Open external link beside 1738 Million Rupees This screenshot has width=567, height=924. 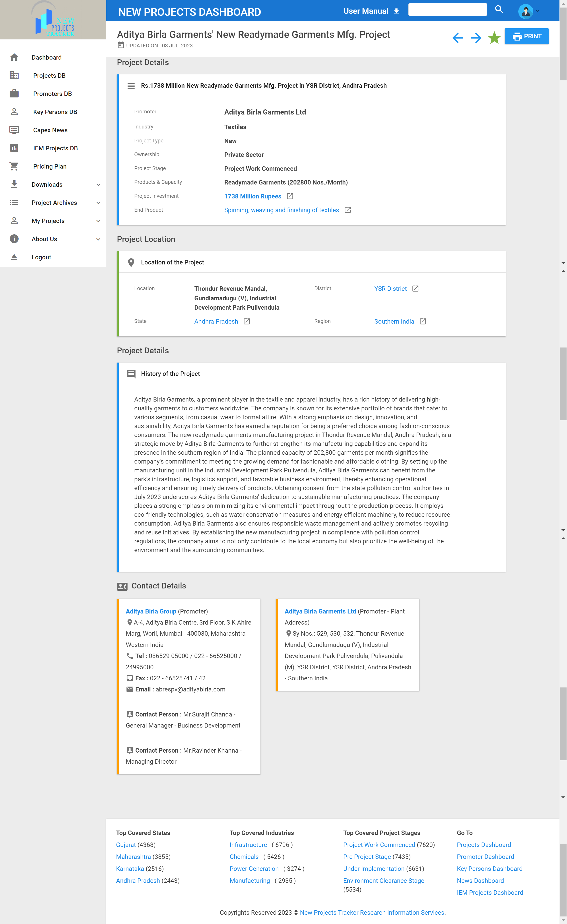(290, 196)
